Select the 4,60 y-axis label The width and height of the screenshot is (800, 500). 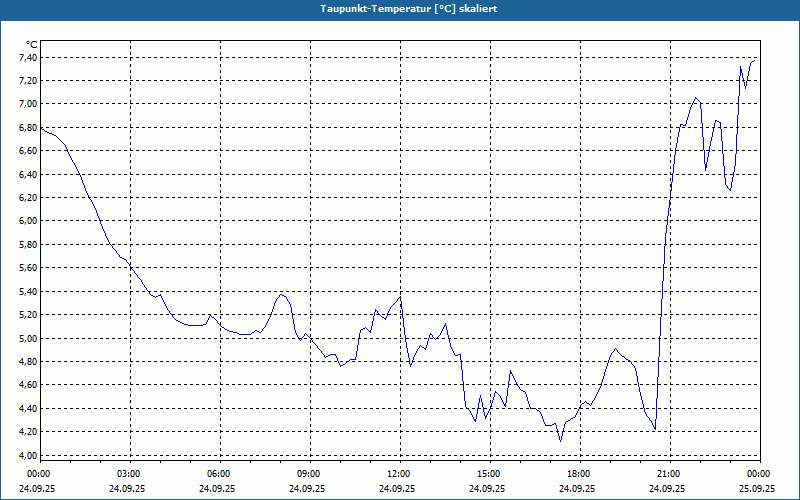pyautogui.click(x=29, y=384)
